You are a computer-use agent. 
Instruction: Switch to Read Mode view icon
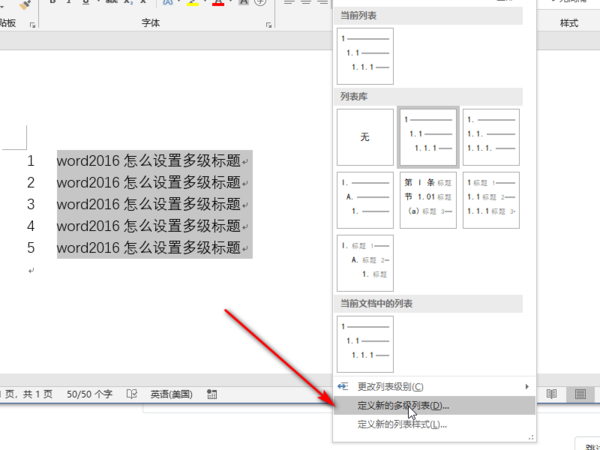[551, 394]
